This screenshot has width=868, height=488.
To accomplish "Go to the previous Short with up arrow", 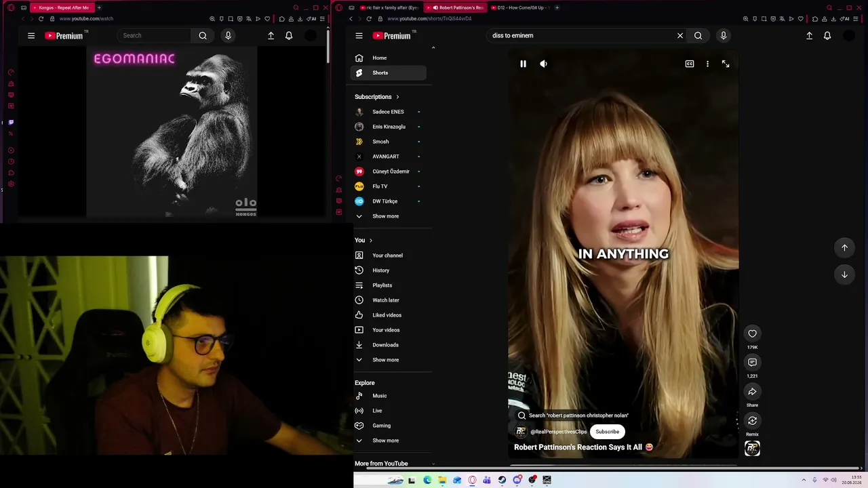I will point(844,247).
